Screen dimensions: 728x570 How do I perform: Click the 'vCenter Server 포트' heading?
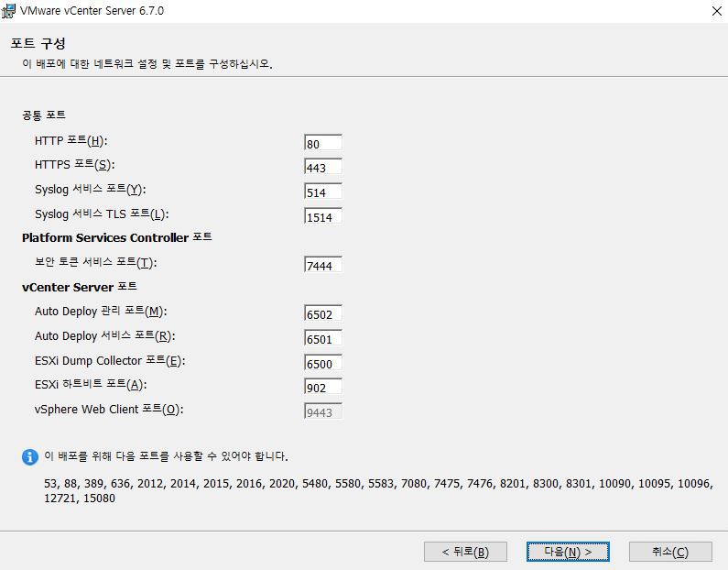click(80, 287)
